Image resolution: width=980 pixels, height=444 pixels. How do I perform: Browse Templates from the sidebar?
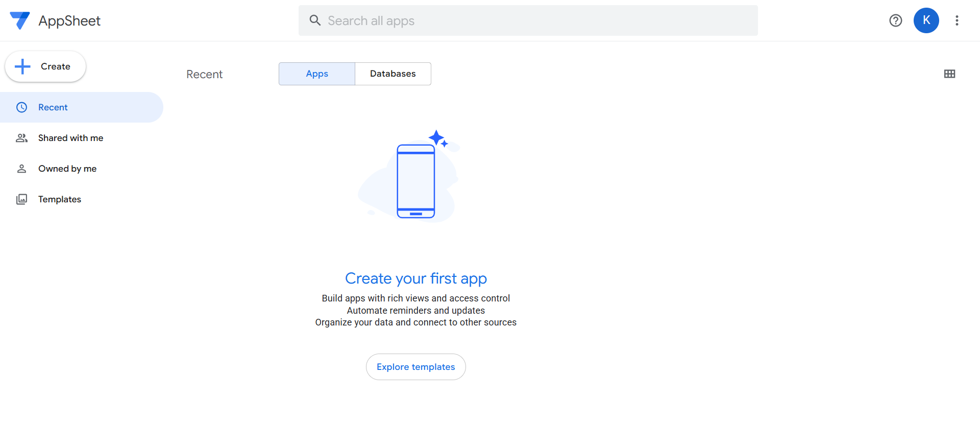[x=82, y=199]
